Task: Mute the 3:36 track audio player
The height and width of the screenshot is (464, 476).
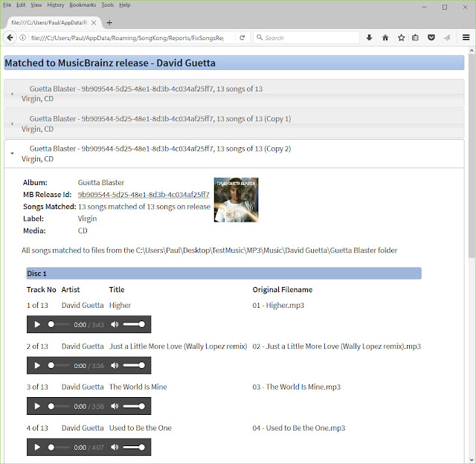Action: coord(115,365)
